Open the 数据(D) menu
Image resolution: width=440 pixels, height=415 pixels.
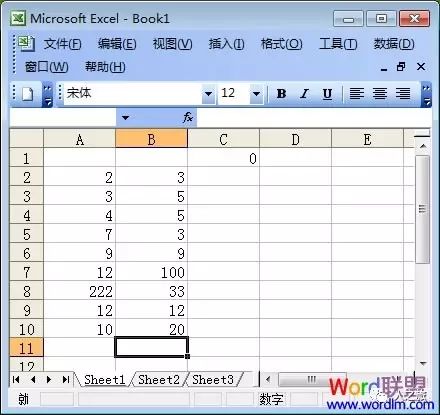tap(394, 44)
